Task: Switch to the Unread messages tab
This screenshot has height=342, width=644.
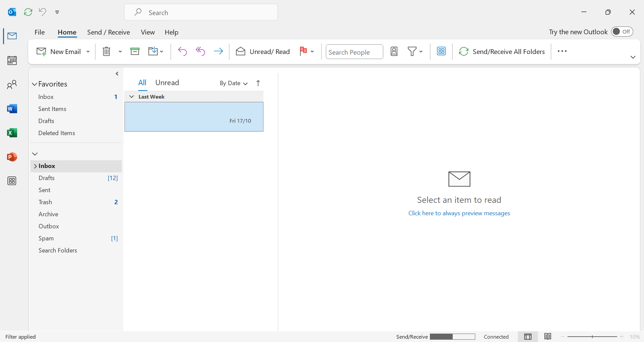Action: (x=167, y=83)
